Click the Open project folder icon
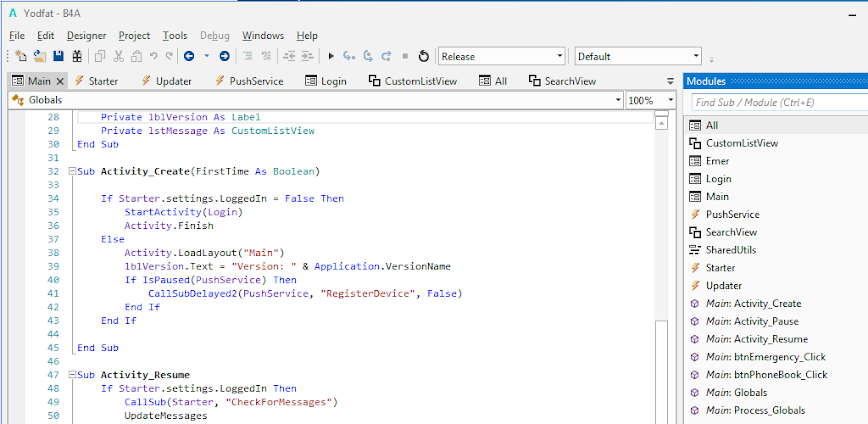 [39, 56]
